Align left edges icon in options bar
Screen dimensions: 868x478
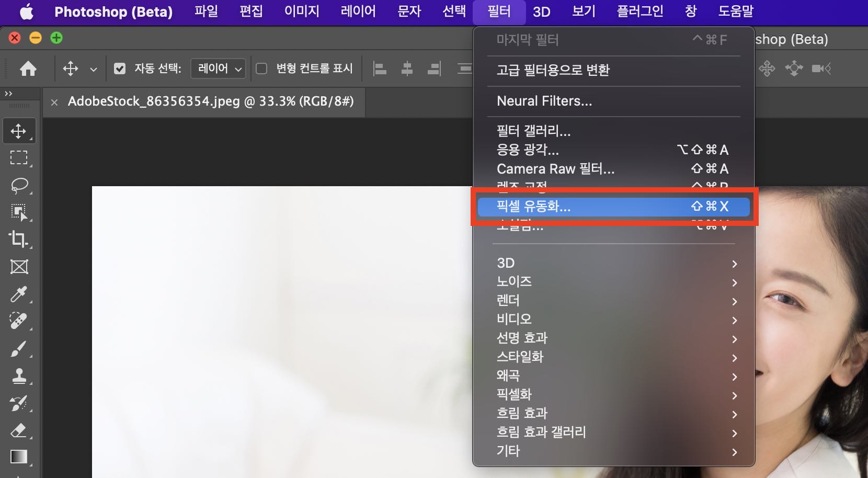pos(380,69)
